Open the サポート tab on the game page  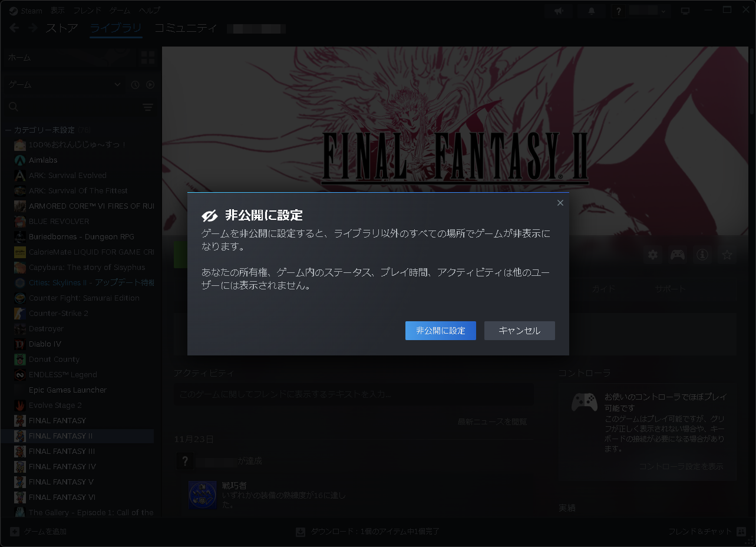coord(671,289)
